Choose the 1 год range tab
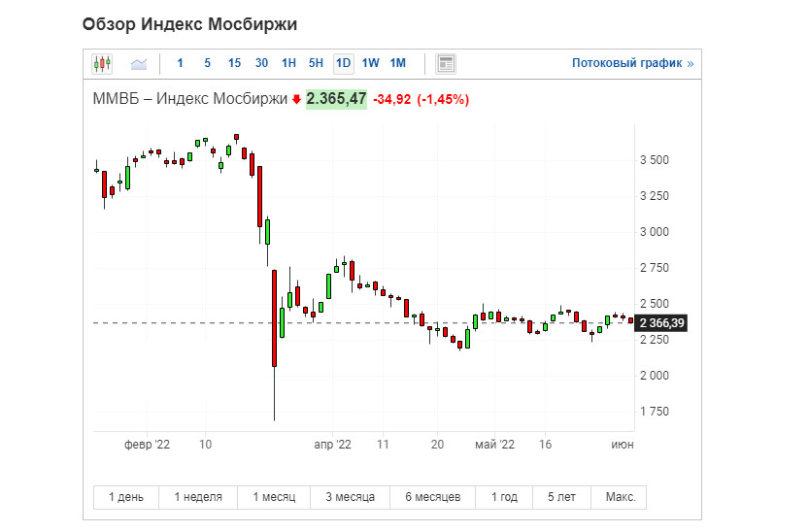The image size is (809, 532). coord(504,497)
